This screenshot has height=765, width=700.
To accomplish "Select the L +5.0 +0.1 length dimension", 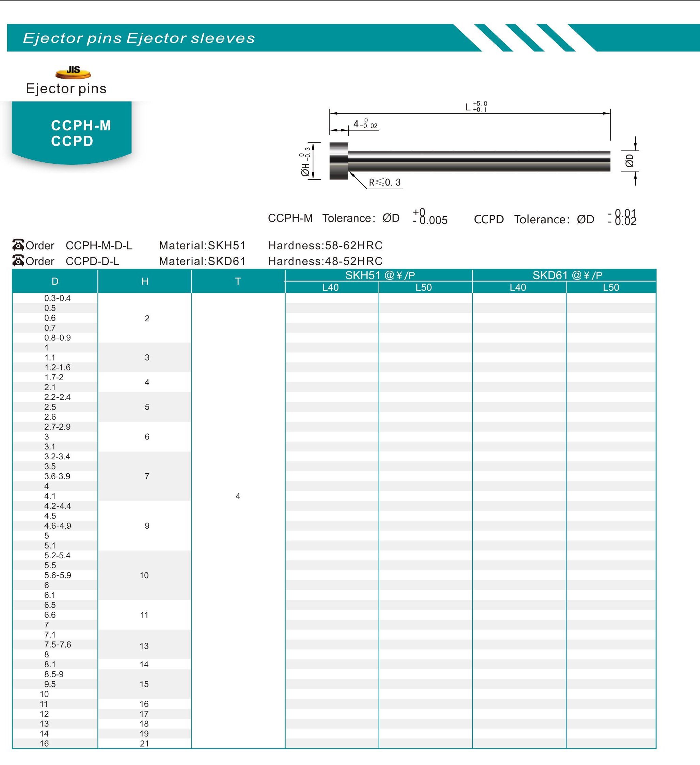I will pos(477,107).
